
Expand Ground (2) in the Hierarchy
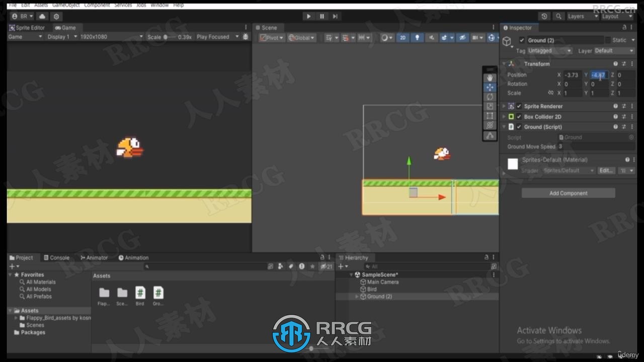coord(357,297)
